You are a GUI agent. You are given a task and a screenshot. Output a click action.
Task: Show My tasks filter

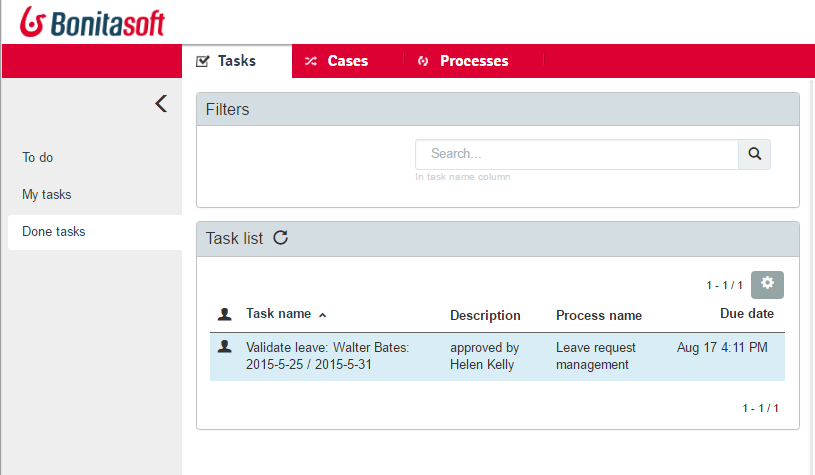[47, 194]
